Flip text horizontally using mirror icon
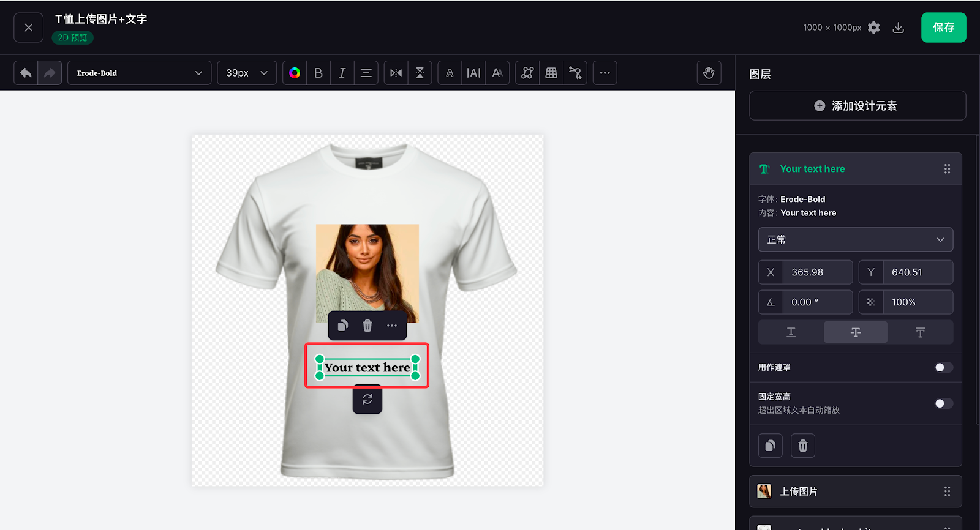The height and width of the screenshot is (530, 980). 396,73
